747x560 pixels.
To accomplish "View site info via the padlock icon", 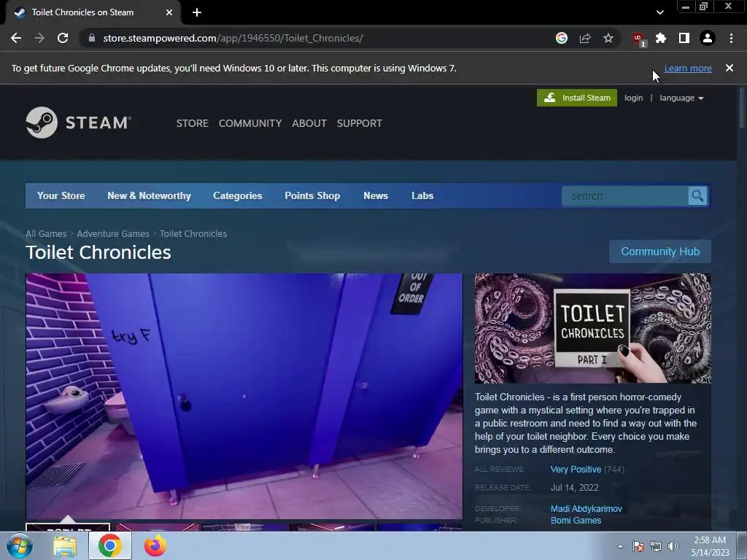I will click(92, 38).
